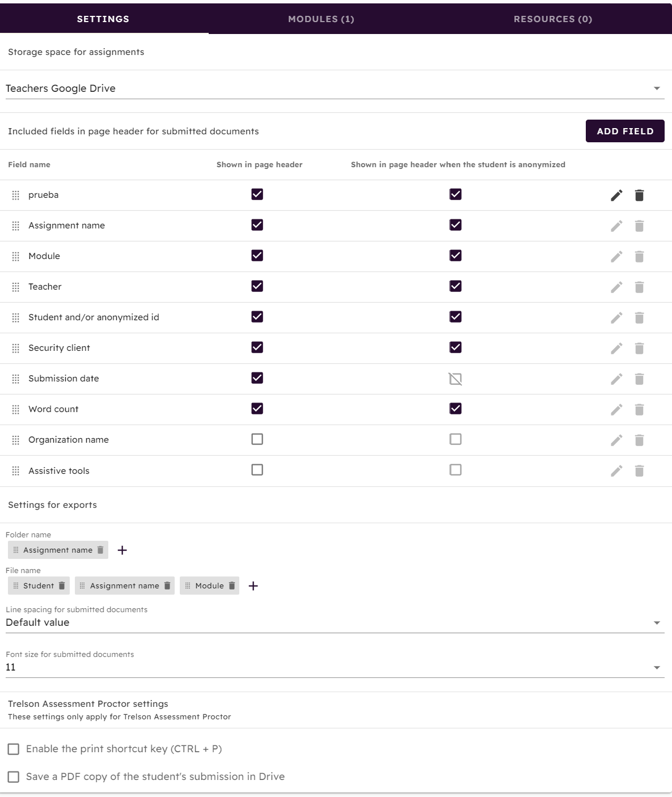The width and height of the screenshot is (672, 797).
Task: Remove Student chip from File name
Action: pos(62,586)
